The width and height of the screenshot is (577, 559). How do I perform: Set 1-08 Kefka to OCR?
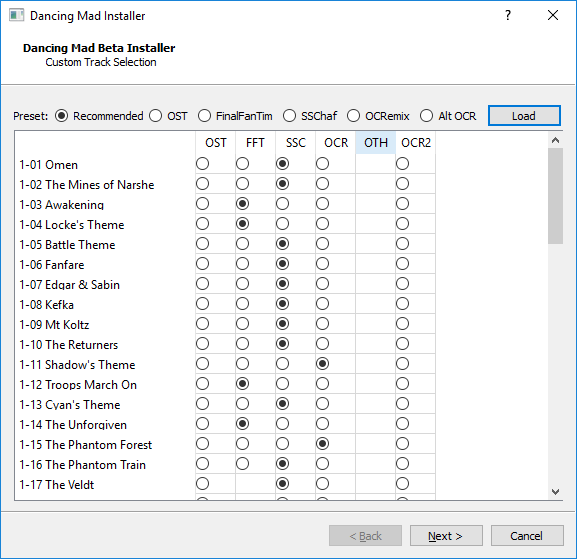(322, 304)
